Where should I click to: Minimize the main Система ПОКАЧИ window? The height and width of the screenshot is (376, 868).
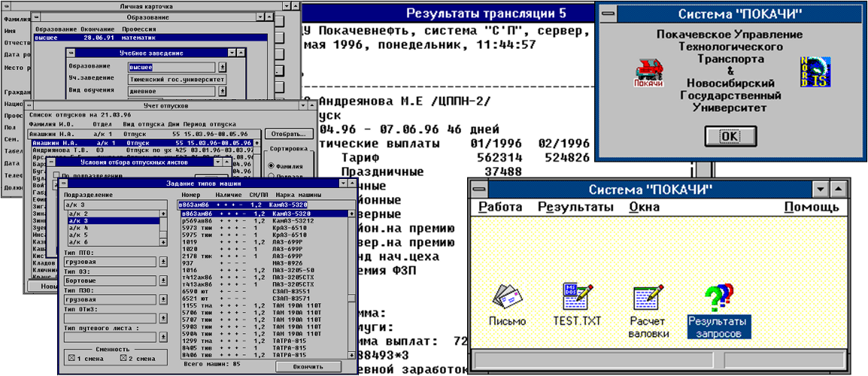point(821,190)
